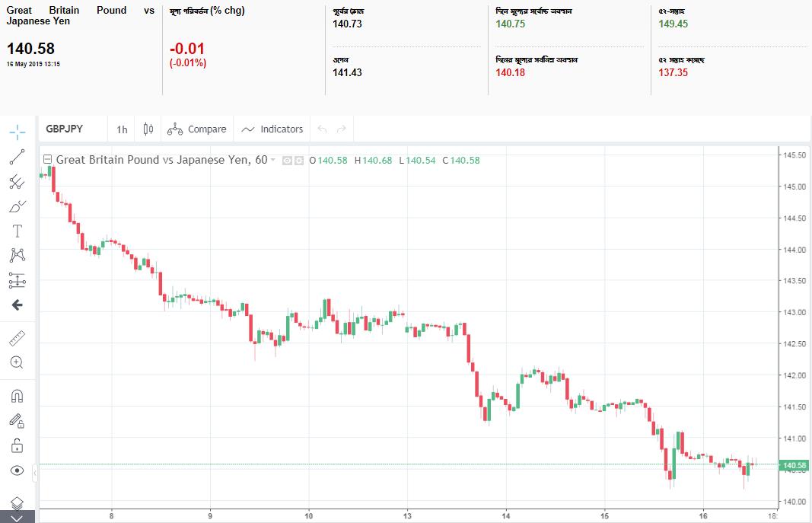This screenshot has height=523, width=812.
Task: Select the crosshair cursor tool
Action: [17, 132]
